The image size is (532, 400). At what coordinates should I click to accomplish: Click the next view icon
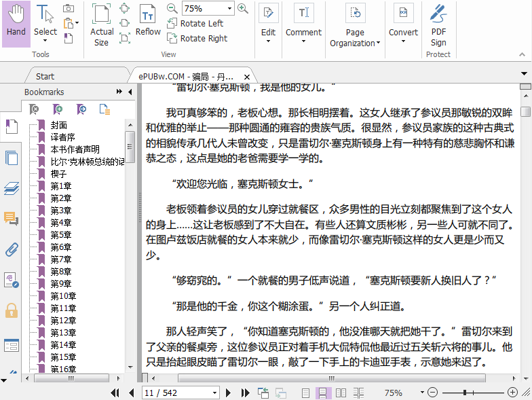[281, 393]
